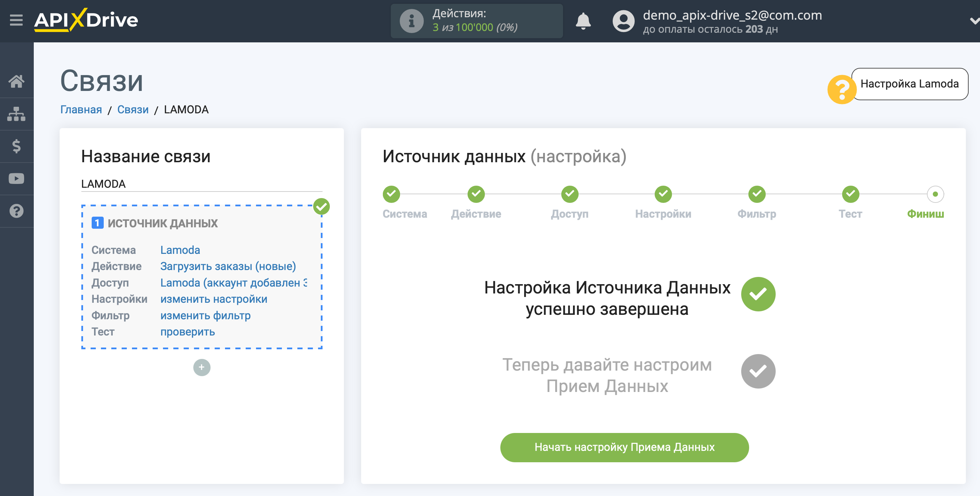
Task: Select the Финиш step marker
Action: pyautogui.click(x=935, y=194)
